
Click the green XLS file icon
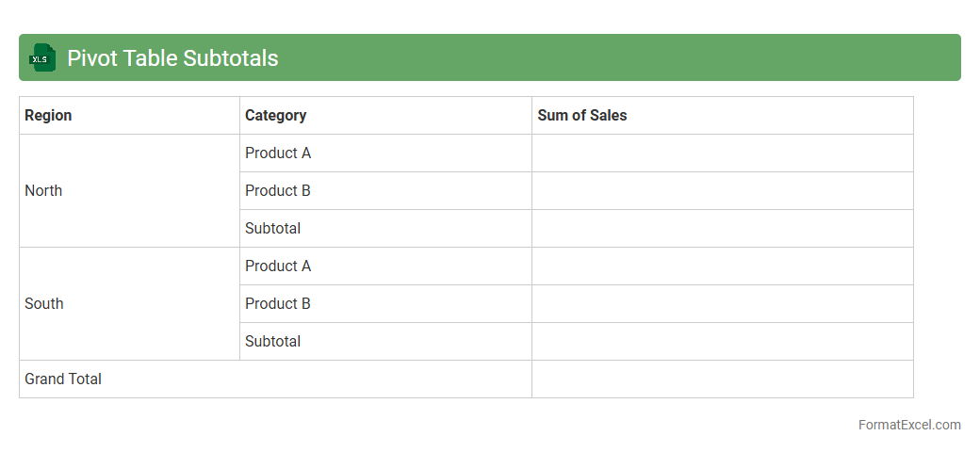[x=42, y=57]
